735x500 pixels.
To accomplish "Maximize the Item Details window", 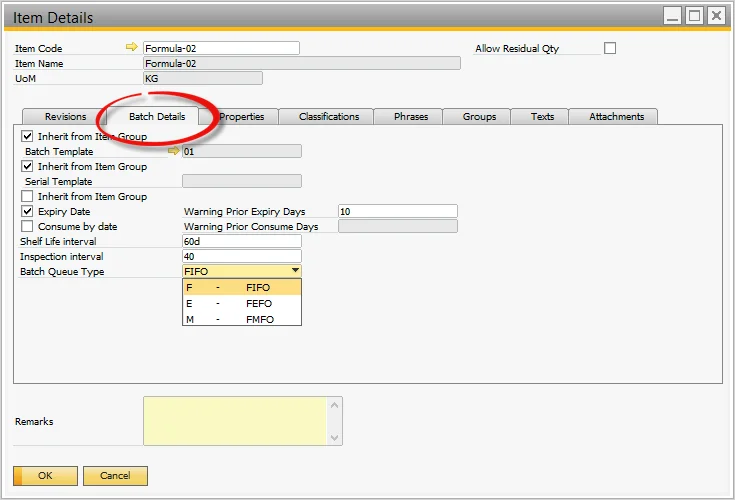I will 694,15.
